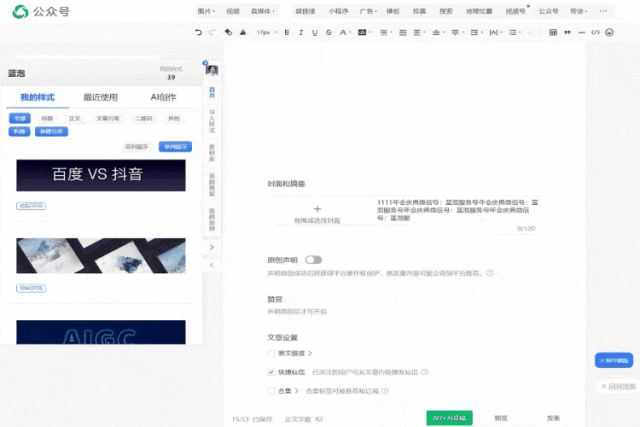Screen dimensions: 640x427
Task: Switch to the 我的样式 tab
Action: click(38, 97)
